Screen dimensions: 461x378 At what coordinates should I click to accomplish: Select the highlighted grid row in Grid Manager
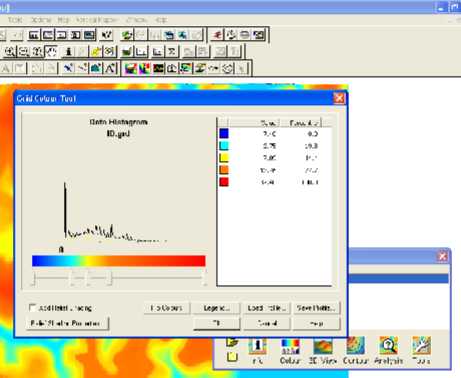coord(398,279)
